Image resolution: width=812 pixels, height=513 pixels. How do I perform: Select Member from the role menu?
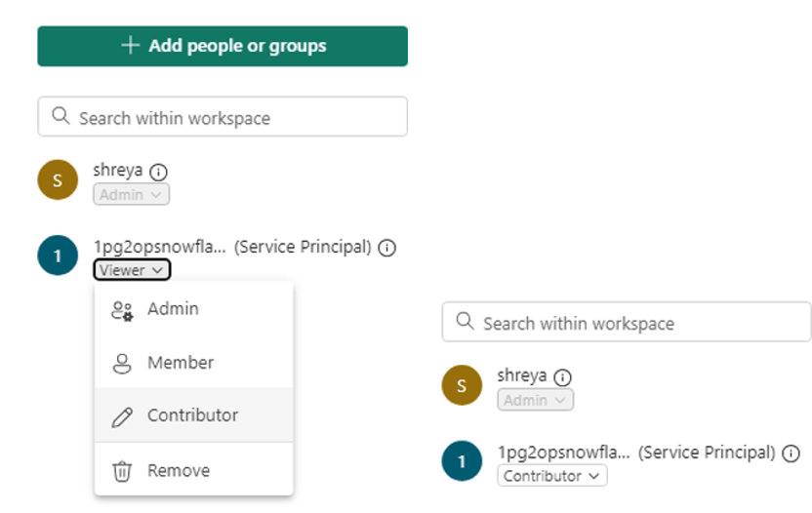click(x=193, y=363)
